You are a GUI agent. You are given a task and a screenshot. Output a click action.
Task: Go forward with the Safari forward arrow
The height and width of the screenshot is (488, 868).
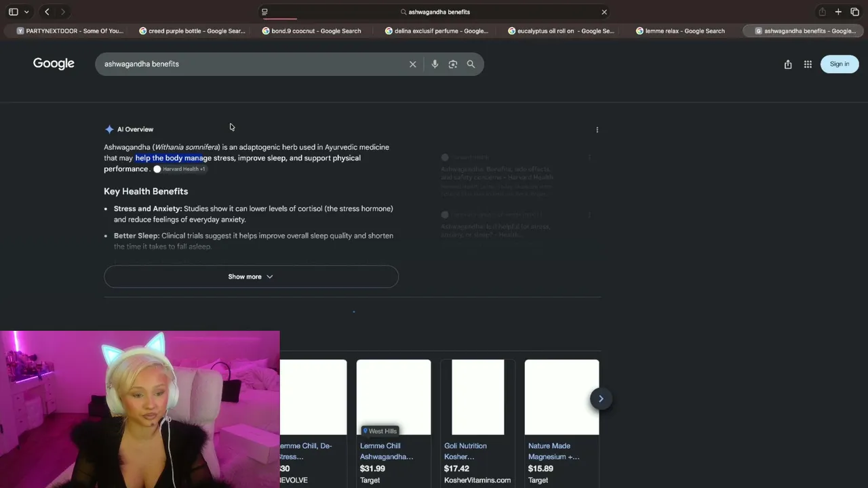(62, 12)
